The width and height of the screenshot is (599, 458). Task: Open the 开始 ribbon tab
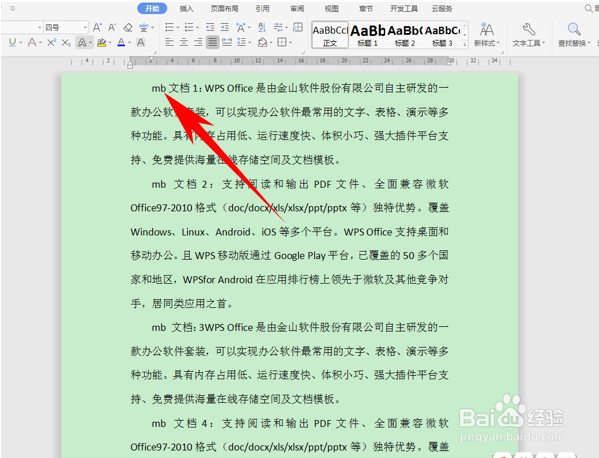[152, 8]
